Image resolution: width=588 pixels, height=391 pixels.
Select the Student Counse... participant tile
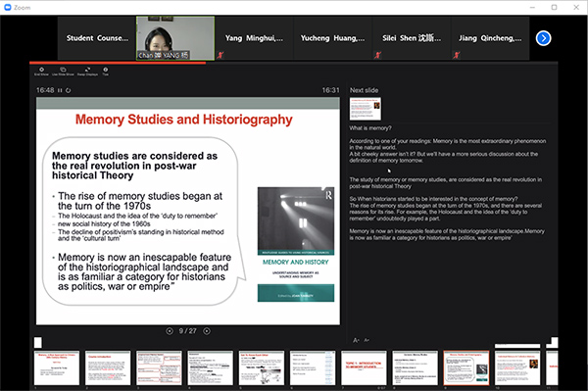pyautogui.click(x=97, y=38)
